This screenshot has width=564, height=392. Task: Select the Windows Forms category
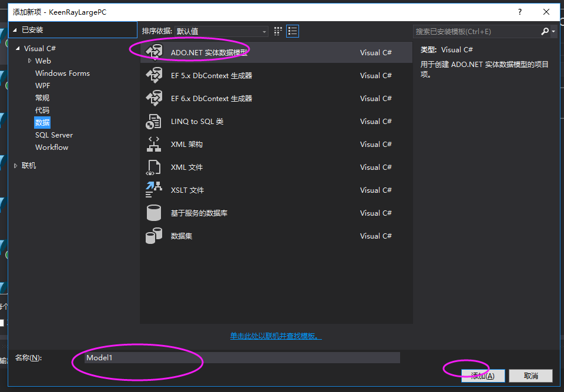(62, 73)
